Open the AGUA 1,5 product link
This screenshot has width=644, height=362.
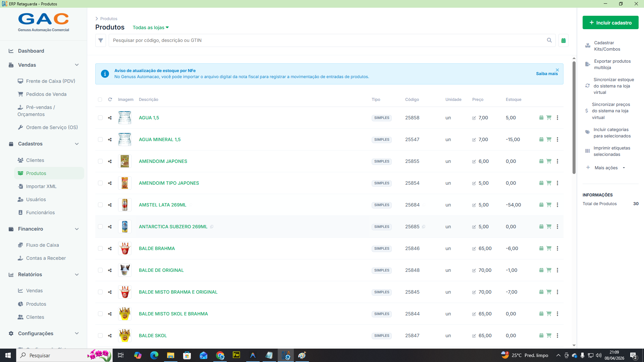149,118
